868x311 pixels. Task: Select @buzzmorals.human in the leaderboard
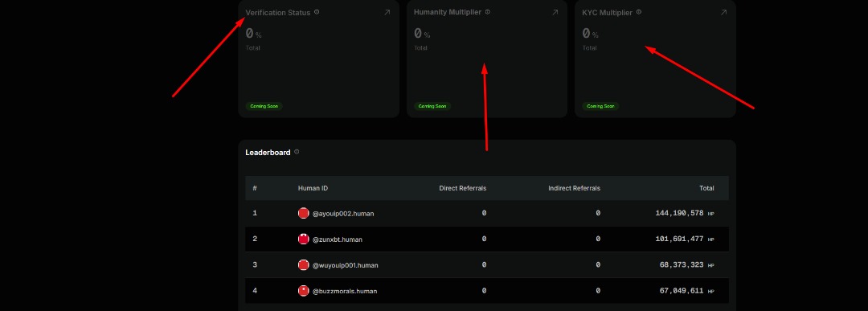pos(345,291)
